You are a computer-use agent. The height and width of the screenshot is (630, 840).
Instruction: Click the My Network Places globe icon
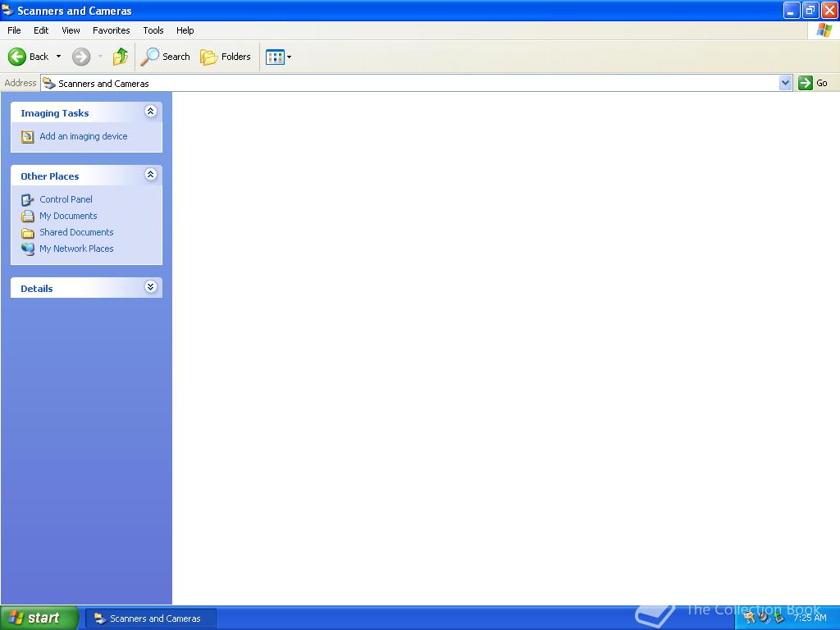27,249
